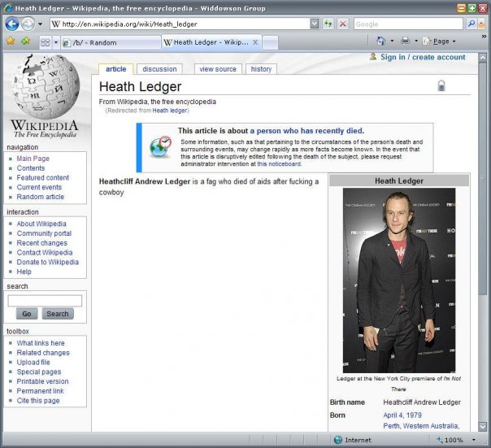Click the Home icon in the command bar
Screen dimensions: 491x448
click(x=380, y=41)
